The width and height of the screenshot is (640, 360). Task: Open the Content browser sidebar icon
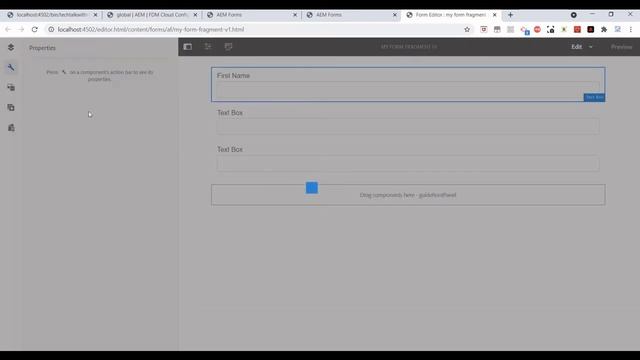[11, 47]
